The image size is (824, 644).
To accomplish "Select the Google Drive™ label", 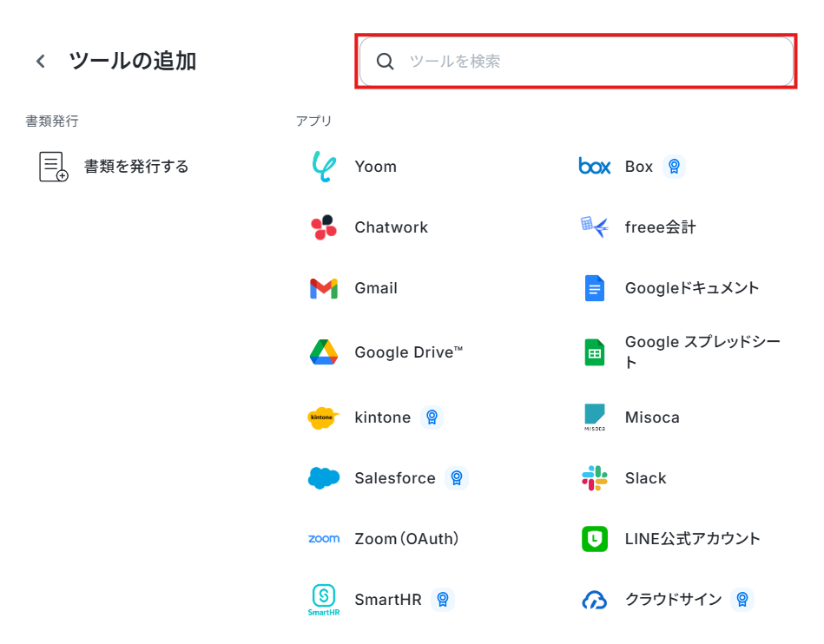I will [x=409, y=352].
